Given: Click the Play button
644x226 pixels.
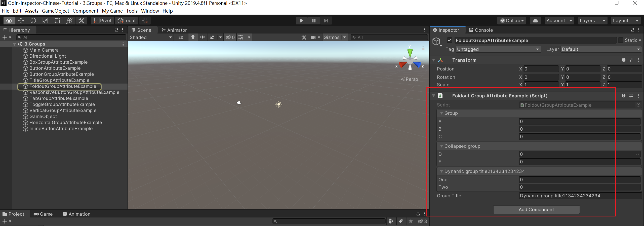Looking at the screenshot, I should pyautogui.click(x=302, y=21).
